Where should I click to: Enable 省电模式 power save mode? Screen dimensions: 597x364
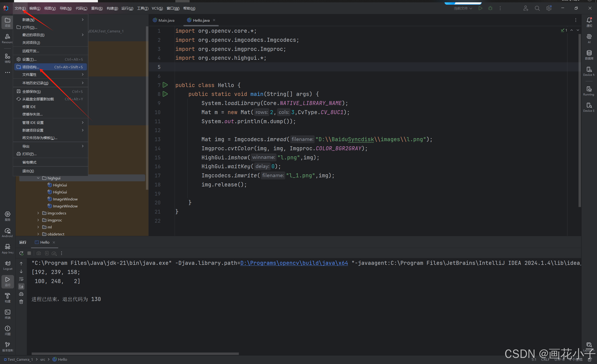point(29,162)
